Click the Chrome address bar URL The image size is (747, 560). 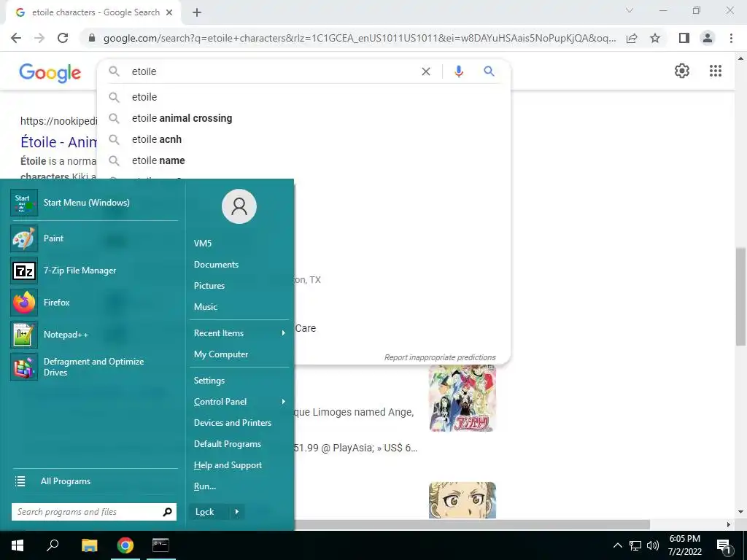pos(360,38)
